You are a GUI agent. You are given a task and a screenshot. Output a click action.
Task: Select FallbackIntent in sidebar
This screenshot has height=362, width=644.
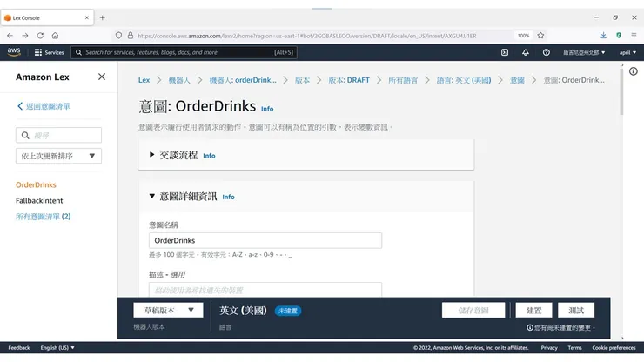(39, 200)
